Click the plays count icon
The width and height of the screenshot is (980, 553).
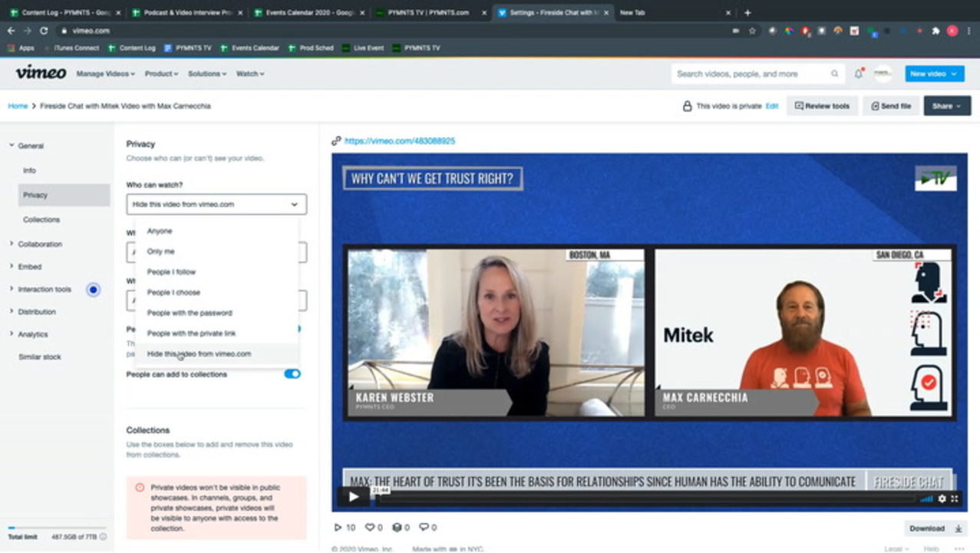pos(338,528)
